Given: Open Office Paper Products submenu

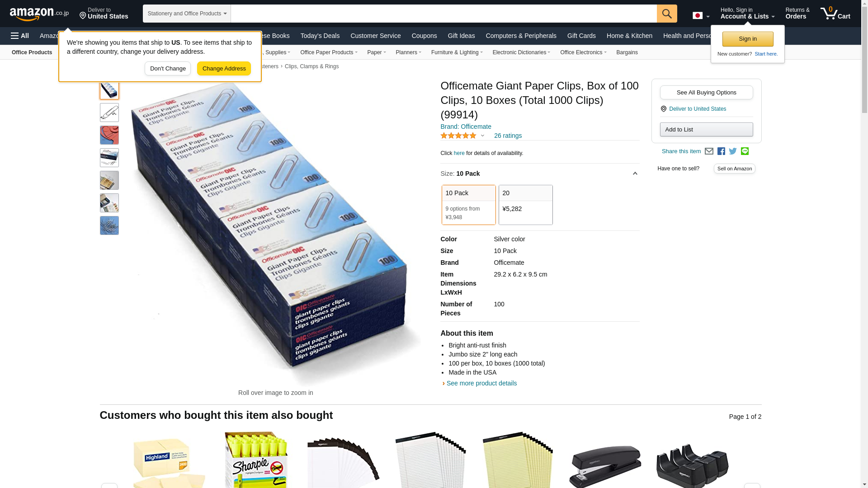Looking at the screenshot, I should pyautogui.click(x=329, y=52).
